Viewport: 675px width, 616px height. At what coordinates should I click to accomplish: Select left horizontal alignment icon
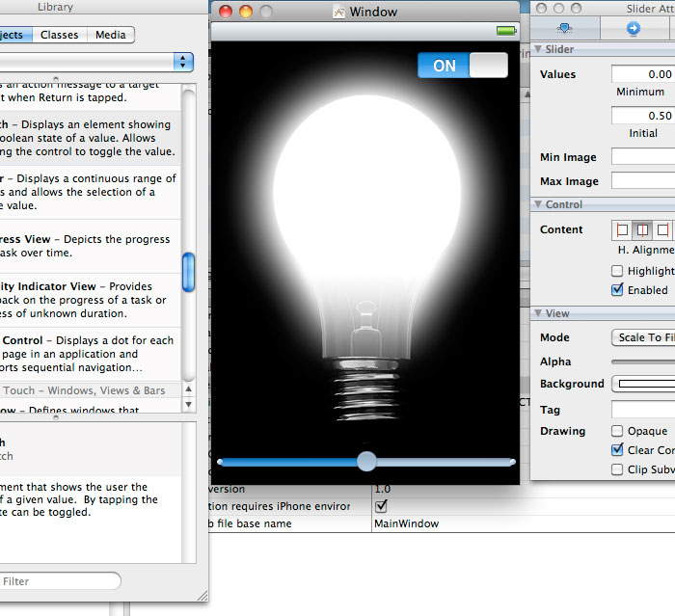(622, 229)
